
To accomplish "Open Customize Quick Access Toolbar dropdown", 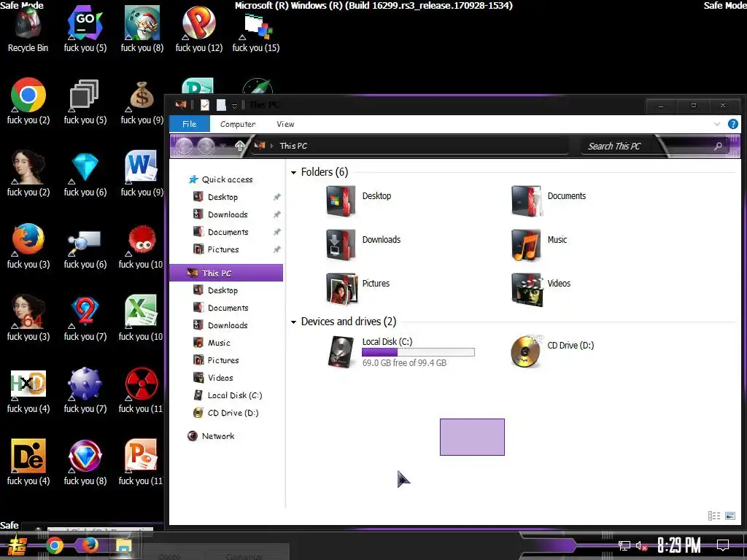I will (234, 106).
